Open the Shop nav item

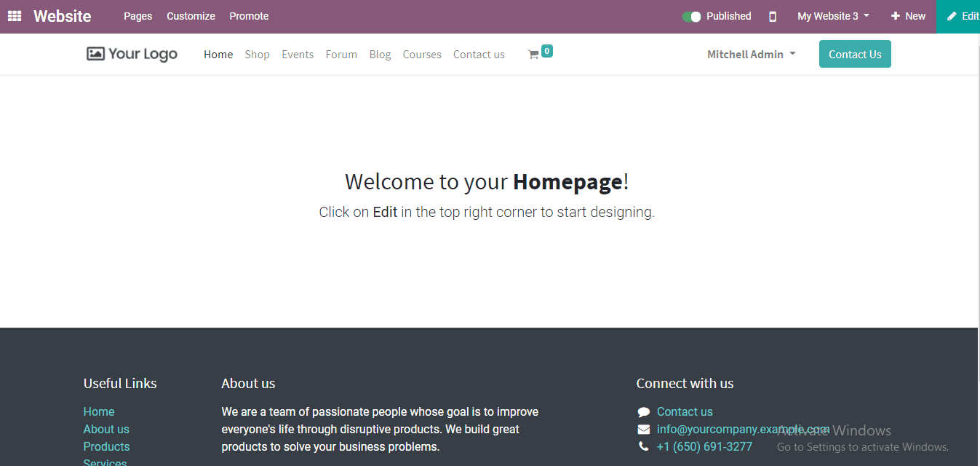click(258, 55)
